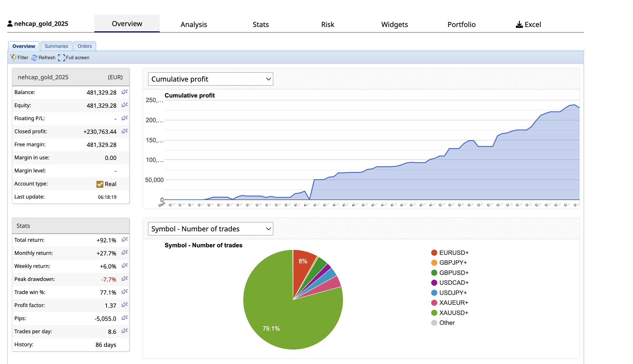Toggle EURUSD+ legend entry
This screenshot has height=364, width=633.
tap(454, 253)
